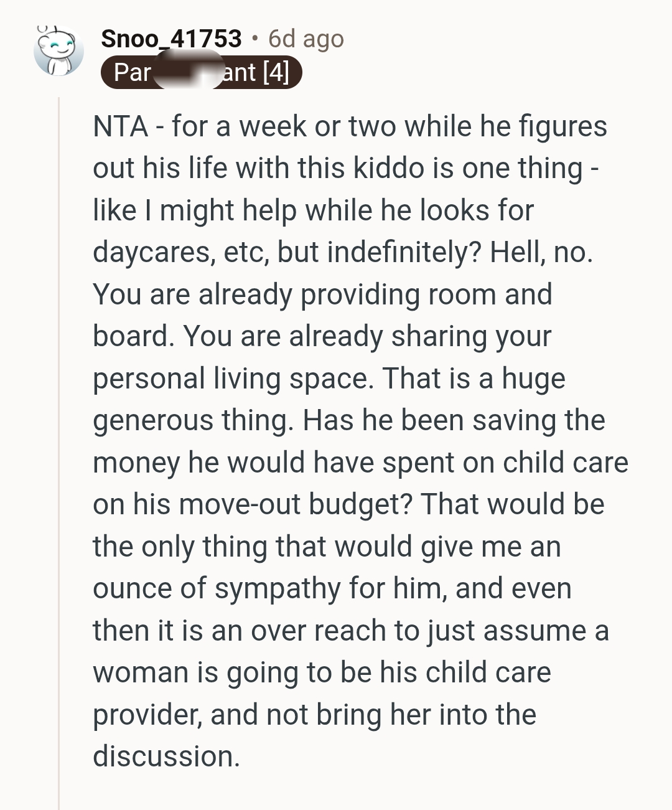
Task: Click the phrase "personal living space"
Action: click(x=233, y=379)
